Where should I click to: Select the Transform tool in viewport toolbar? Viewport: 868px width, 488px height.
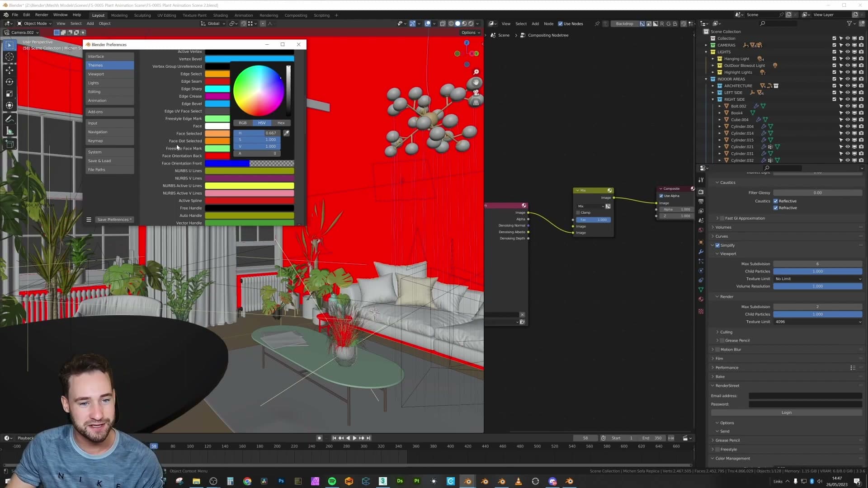point(9,105)
